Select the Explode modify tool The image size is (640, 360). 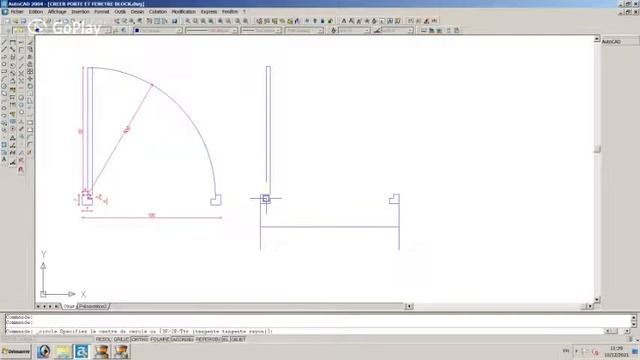click(30, 152)
